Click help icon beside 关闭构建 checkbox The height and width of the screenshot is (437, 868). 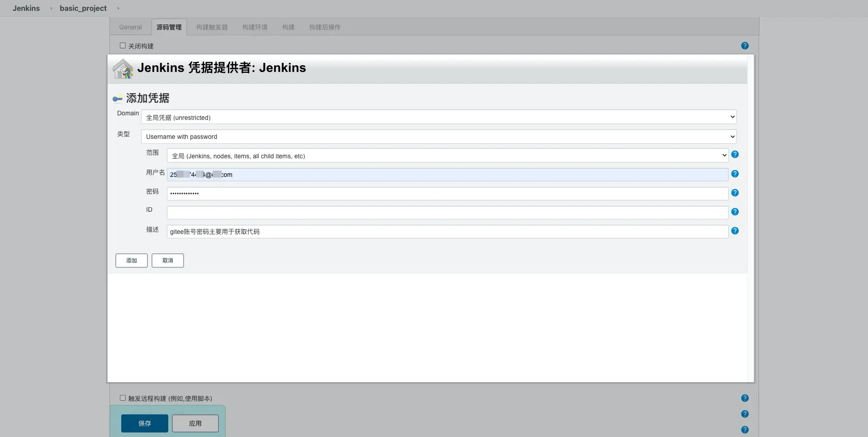[745, 46]
